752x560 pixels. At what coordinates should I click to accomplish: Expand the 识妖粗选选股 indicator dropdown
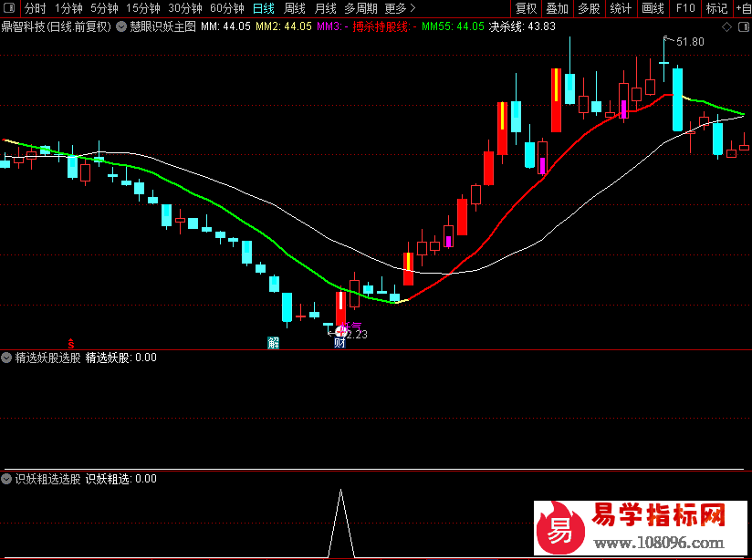6,479
